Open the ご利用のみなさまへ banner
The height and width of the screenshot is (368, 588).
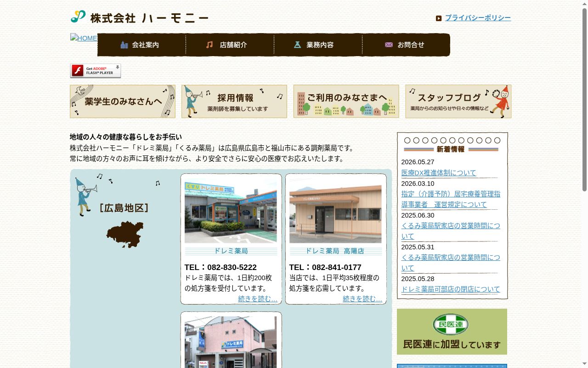click(346, 101)
